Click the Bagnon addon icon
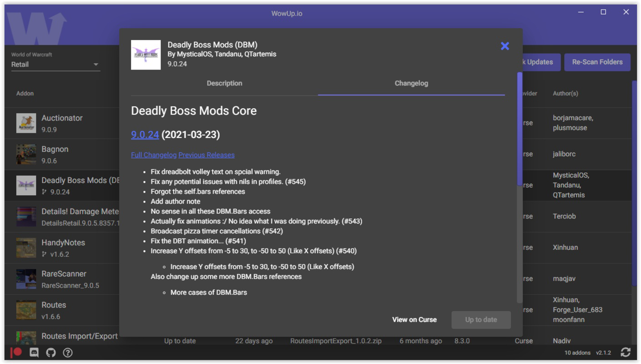Viewport: 641px width, 364px height. click(26, 154)
